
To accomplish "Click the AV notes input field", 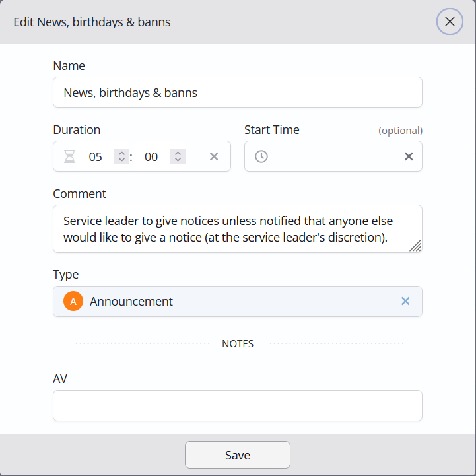I will (x=237, y=405).
